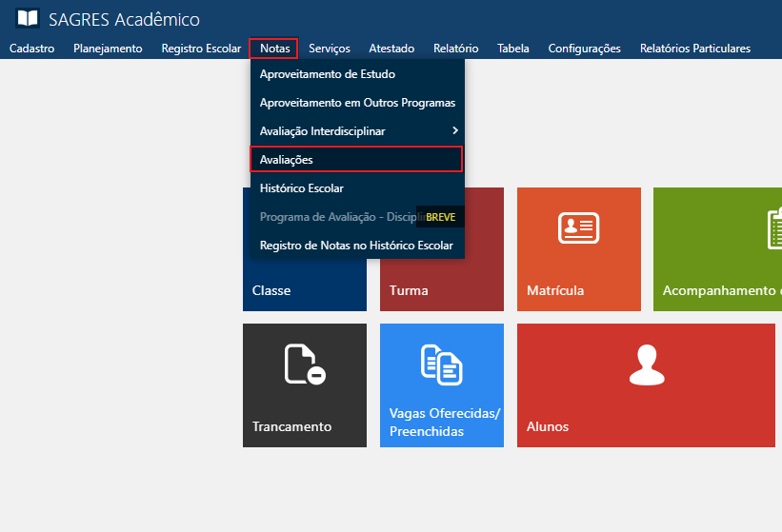
Task: Open the Cadastro menu
Action: (x=31, y=49)
